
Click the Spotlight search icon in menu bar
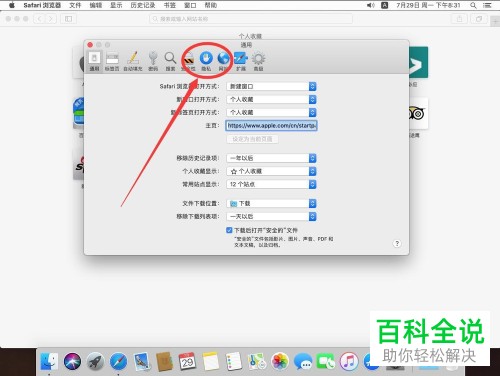pyautogui.click(x=473, y=5)
